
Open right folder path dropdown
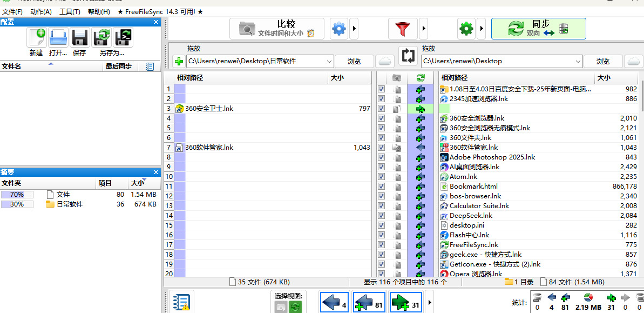[x=578, y=61]
